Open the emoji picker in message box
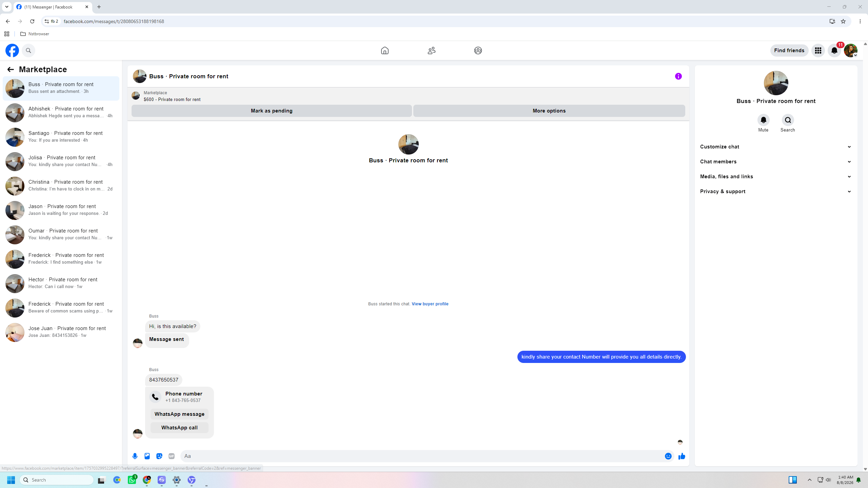The image size is (868, 488). 668,456
